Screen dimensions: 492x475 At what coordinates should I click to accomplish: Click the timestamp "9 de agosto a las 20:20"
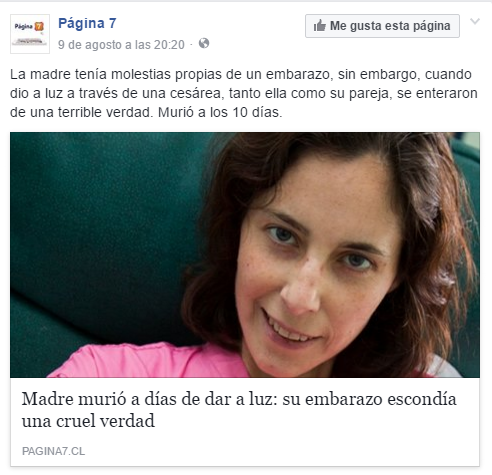[x=121, y=45]
